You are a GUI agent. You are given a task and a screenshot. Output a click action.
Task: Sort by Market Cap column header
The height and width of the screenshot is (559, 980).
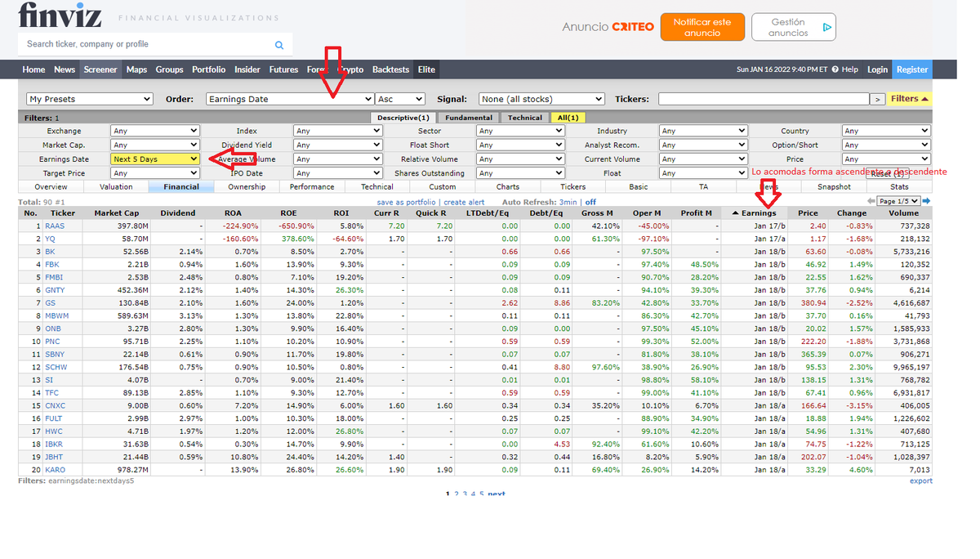click(x=117, y=213)
